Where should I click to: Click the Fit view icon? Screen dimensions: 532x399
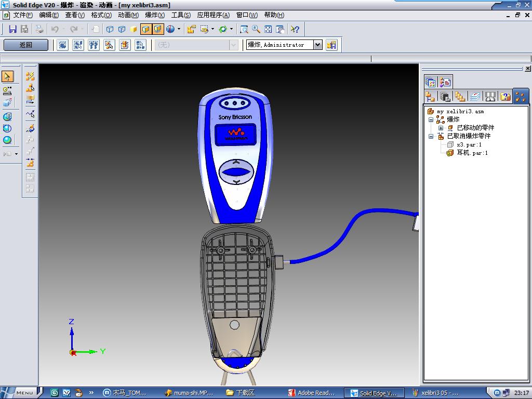coord(268,29)
